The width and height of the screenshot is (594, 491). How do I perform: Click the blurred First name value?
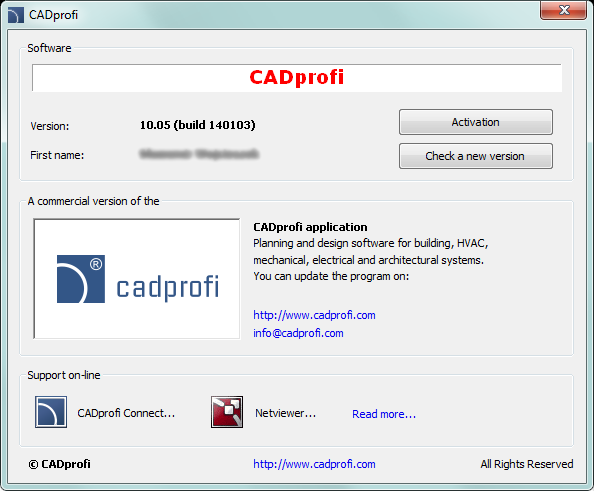click(199, 154)
